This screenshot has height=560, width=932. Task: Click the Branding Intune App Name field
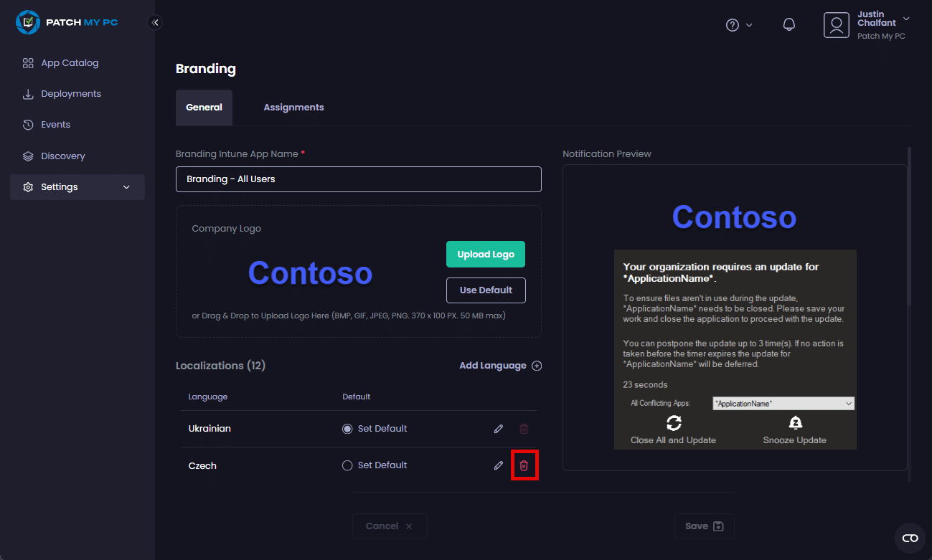click(358, 179)
